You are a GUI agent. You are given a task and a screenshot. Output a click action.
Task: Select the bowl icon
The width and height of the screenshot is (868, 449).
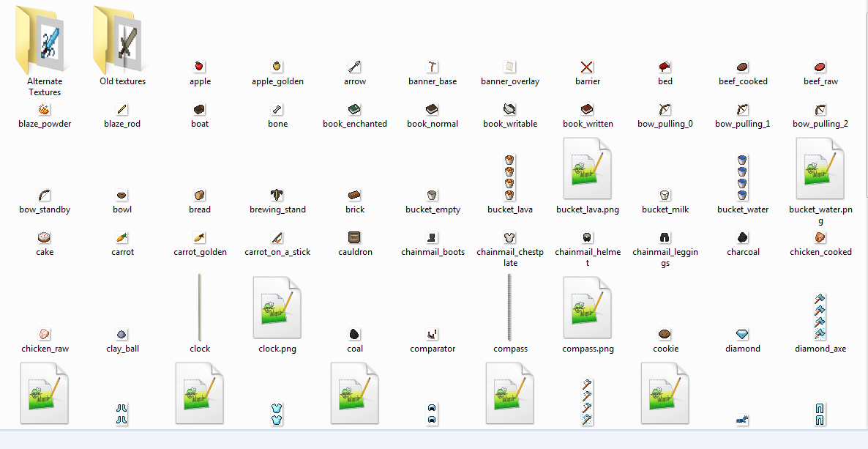click(121, 195)
